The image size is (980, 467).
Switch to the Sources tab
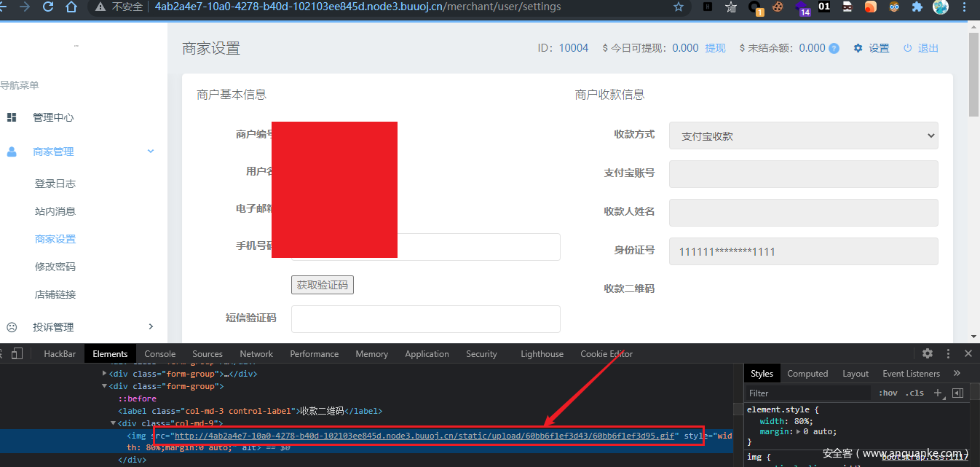point(208,354)
